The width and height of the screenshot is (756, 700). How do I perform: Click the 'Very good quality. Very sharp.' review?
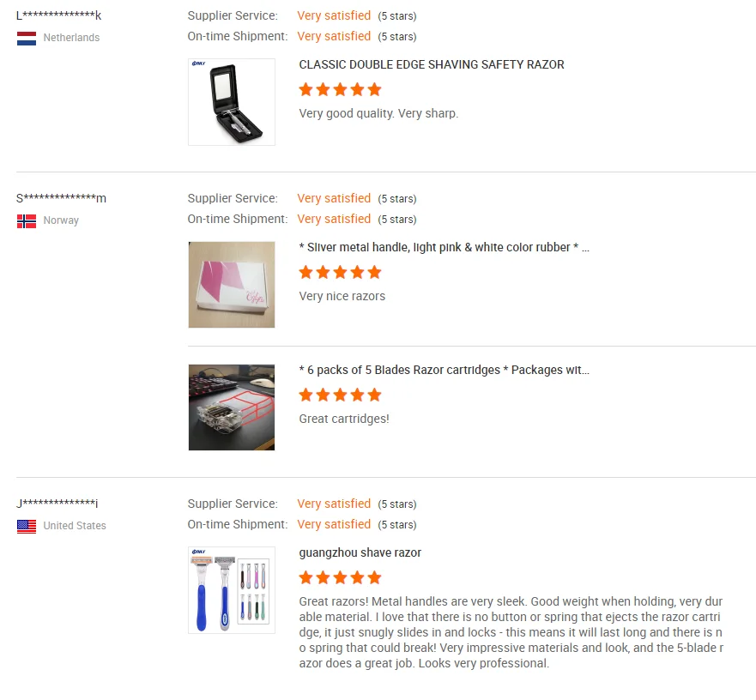tap(378, 113)
